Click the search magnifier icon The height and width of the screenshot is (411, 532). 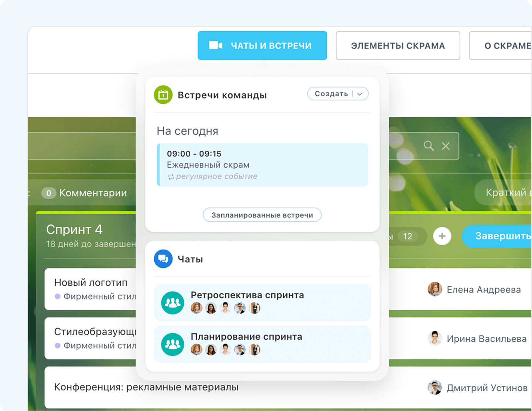click(x=429, y=146)
